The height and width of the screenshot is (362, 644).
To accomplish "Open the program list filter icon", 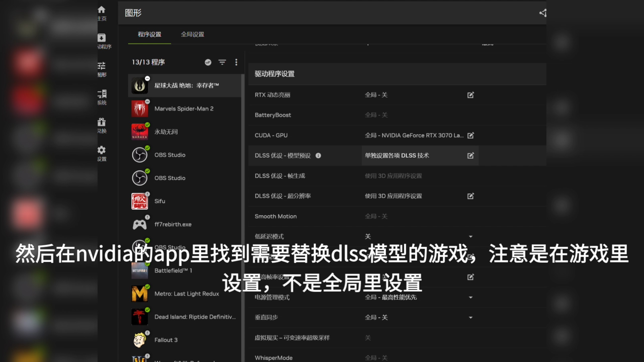I will tap(222, 62).
